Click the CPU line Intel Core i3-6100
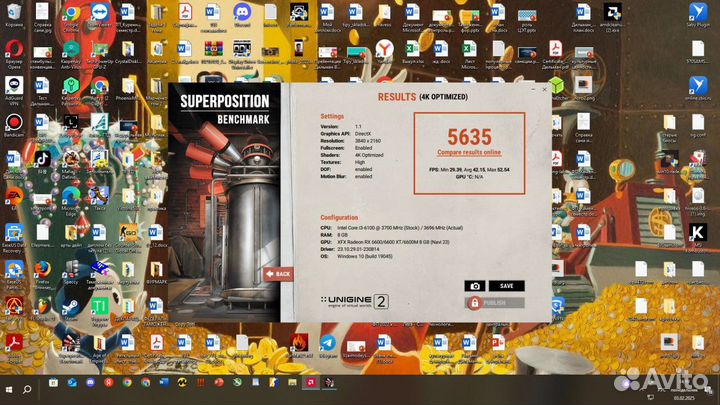Screen dimensions: 720x405 pyautogui.click(x=400, y=228)
